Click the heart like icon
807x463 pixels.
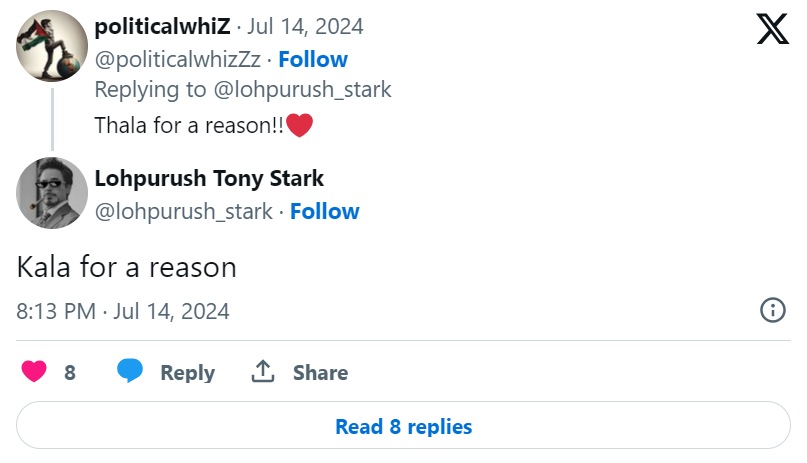tap(34, 372)
